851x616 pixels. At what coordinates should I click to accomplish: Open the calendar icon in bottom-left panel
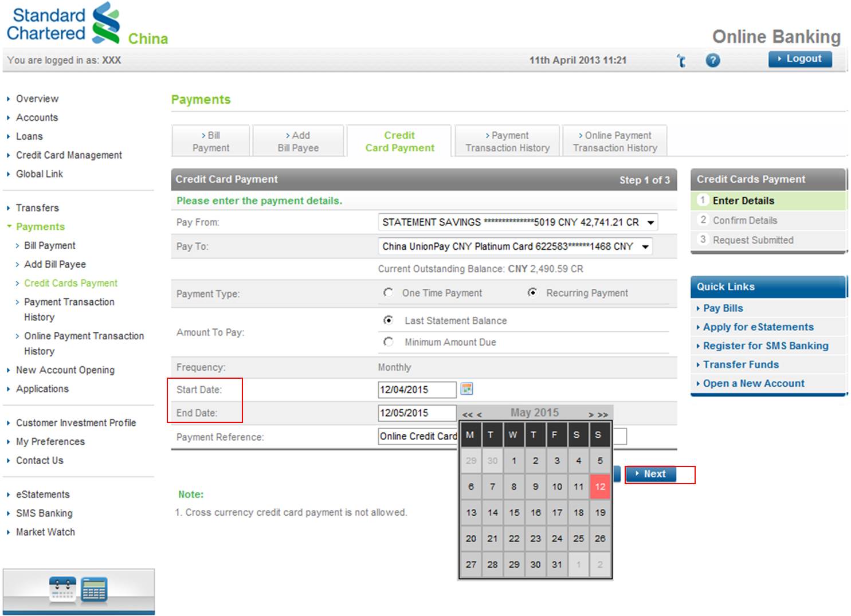pyautogui.click(x=62, y=589)
